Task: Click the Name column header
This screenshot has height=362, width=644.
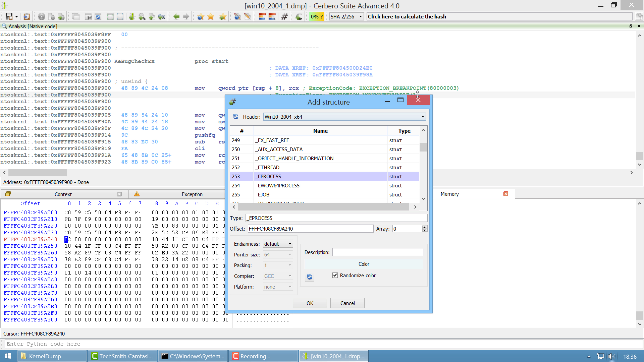Action: [x=320, y=131]
